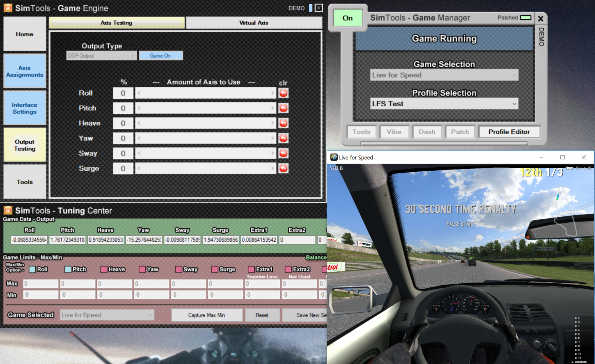Click the Roll Max limit field
Screen dimensions: 595x364
tap(41, 284)
